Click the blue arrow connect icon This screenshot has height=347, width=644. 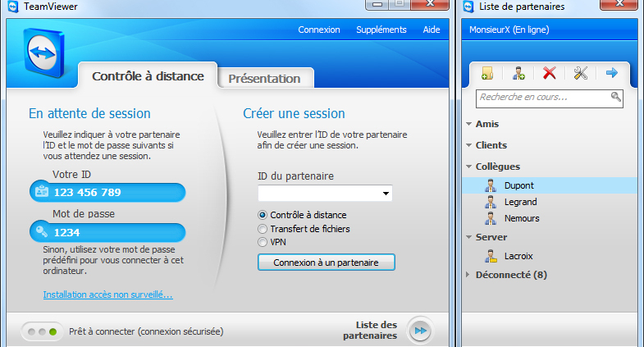click(611, 73)
